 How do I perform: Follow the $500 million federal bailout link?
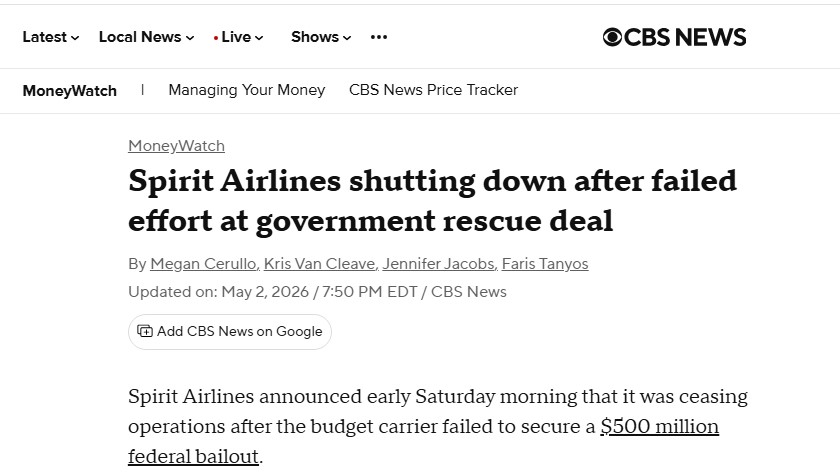tap(423, 441)
